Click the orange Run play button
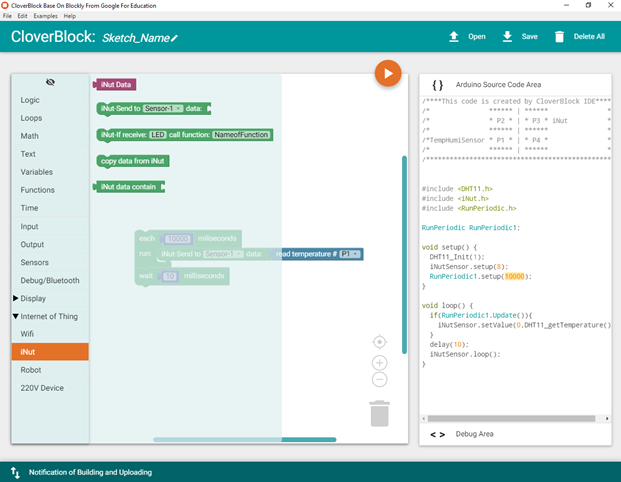 388,73
